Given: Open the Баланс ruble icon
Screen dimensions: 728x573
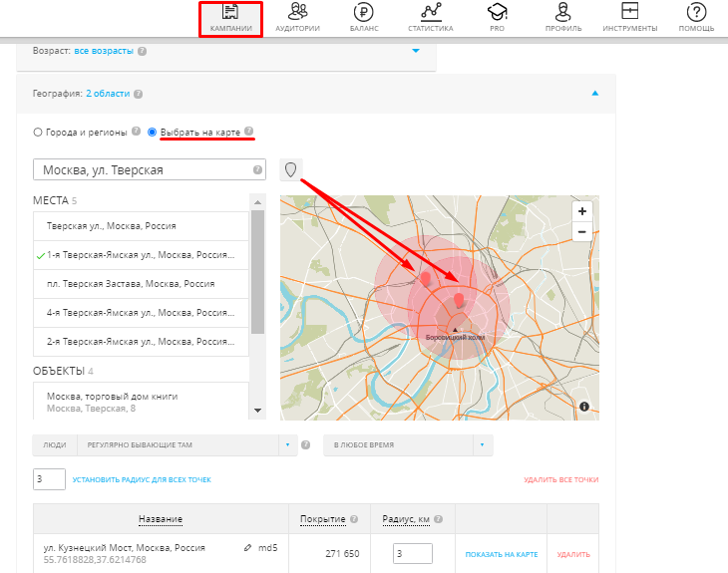Looking at the screenshot, I should pyautogui.click(x=364, y=13).
